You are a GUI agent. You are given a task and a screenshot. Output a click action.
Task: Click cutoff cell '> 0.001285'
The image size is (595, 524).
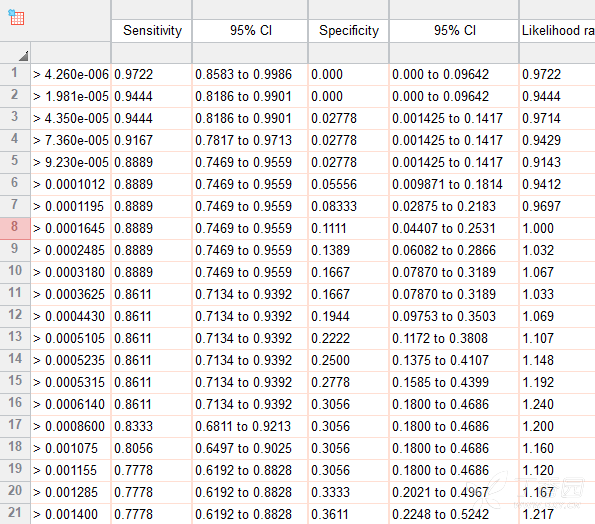pos(71,493)
